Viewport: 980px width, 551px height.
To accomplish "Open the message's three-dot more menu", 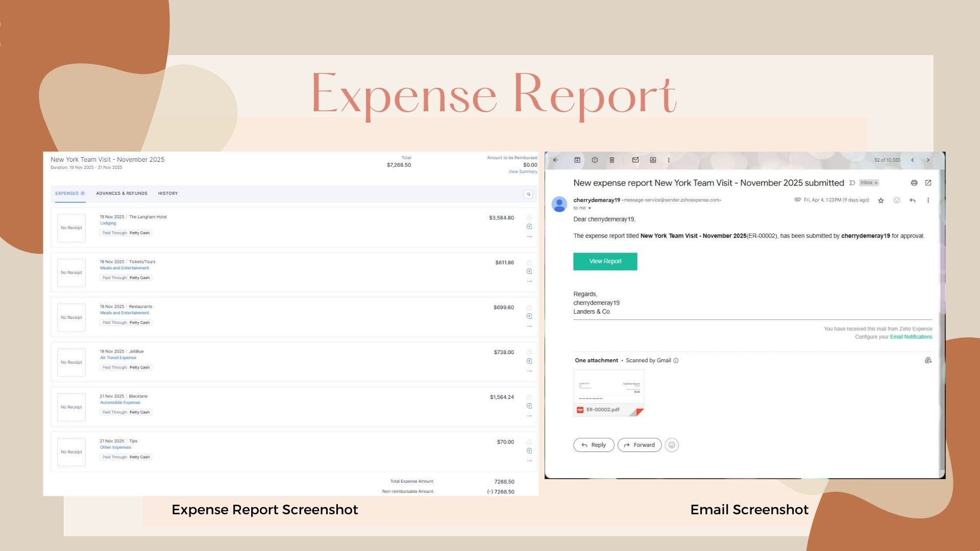I will pos(928,201).
